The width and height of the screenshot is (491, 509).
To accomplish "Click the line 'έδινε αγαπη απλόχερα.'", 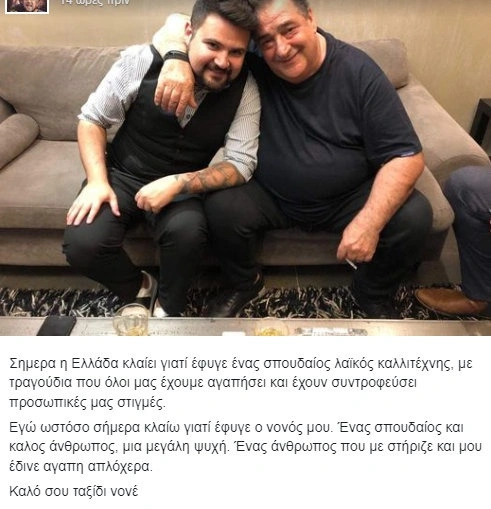I will [x=81, y=466].
